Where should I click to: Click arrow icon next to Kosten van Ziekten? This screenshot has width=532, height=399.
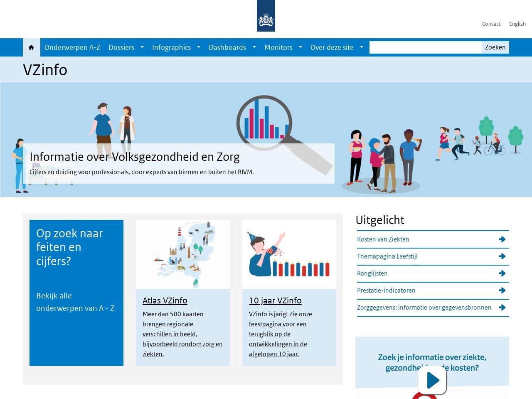(x=502, y=239)
